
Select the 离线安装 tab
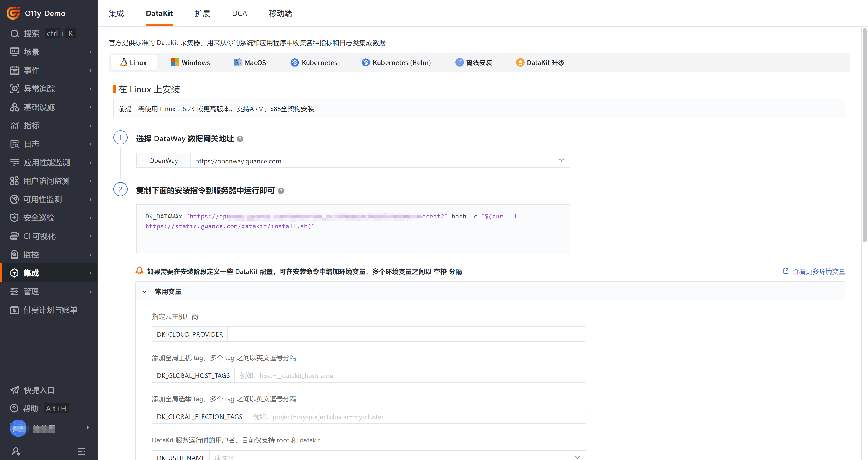click(x=473, y=63)
